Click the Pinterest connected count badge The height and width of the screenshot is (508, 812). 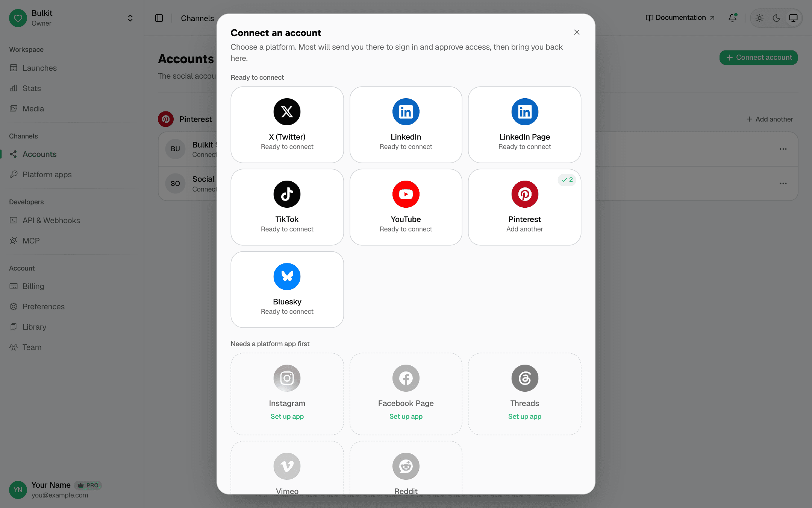click(567, 180)
